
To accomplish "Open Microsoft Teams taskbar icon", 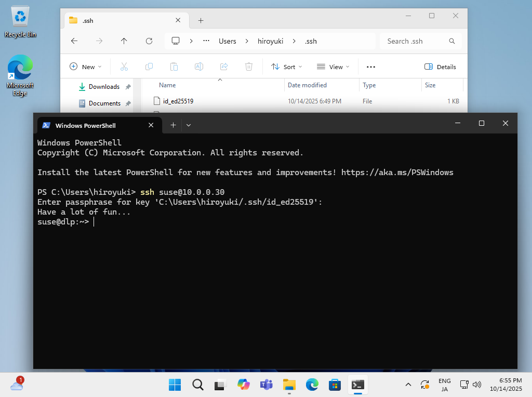I will 266,385.
